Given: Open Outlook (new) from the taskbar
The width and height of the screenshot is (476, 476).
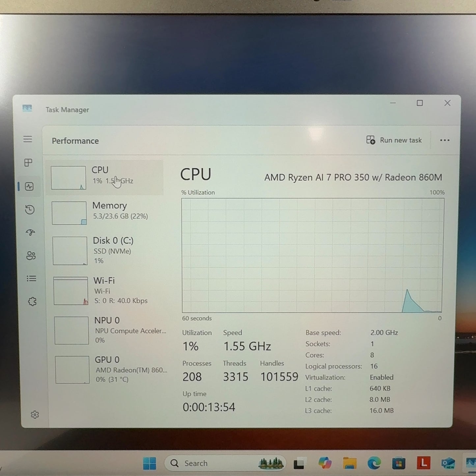Looking at the screenshot, I should 448,463.
